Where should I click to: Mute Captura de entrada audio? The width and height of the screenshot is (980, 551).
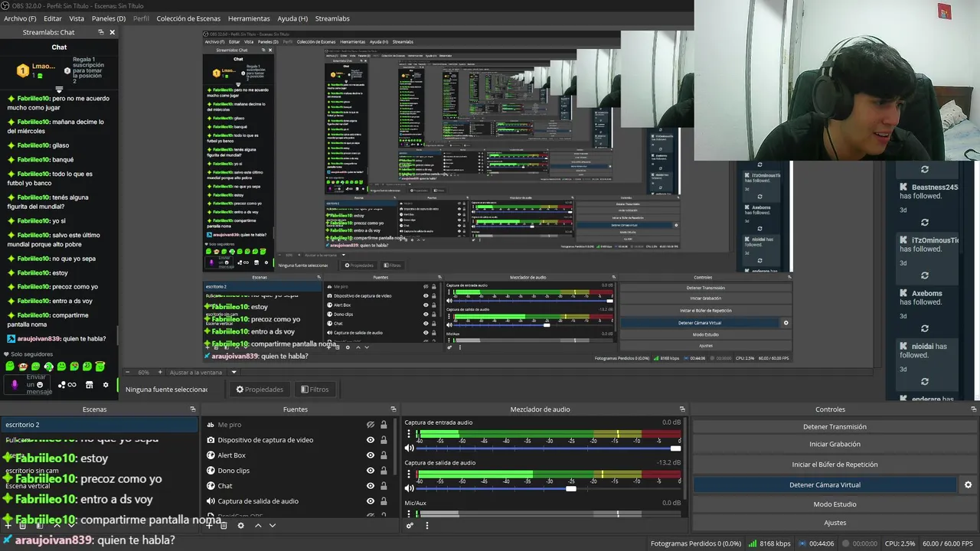(x=409, y=448)
